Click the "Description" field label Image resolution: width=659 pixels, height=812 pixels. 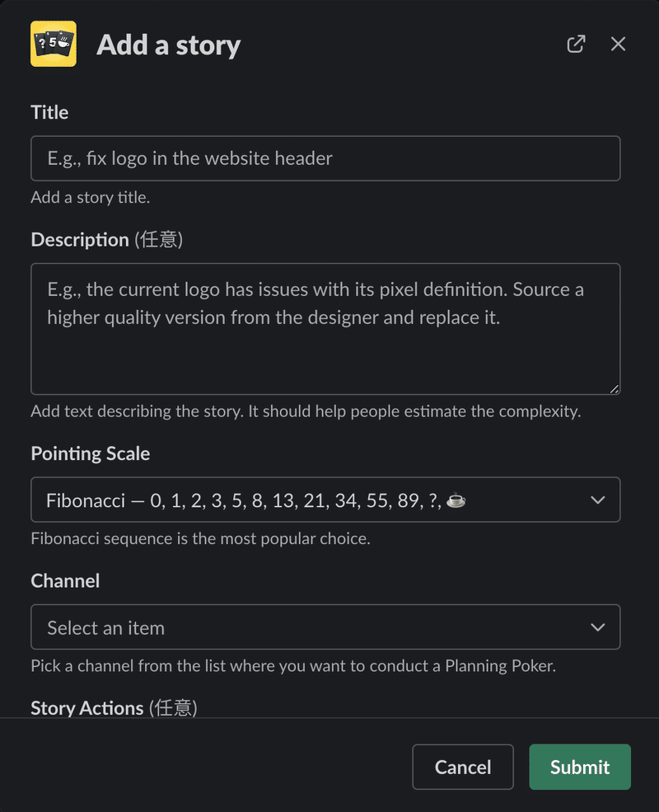coord(80,240)
